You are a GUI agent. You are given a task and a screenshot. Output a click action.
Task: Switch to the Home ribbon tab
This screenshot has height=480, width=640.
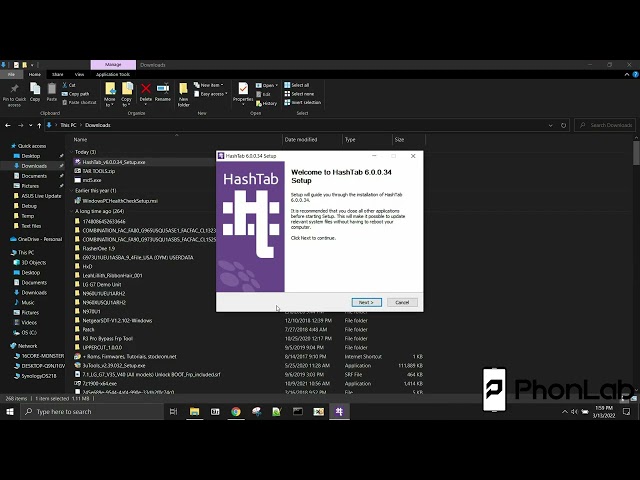pos(35,74)
